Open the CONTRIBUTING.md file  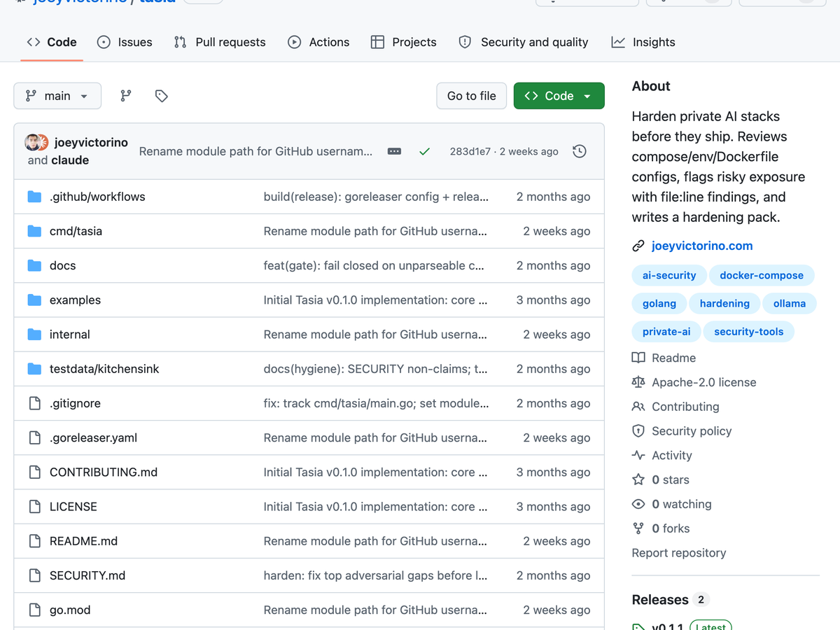click(x=104, y=472)
